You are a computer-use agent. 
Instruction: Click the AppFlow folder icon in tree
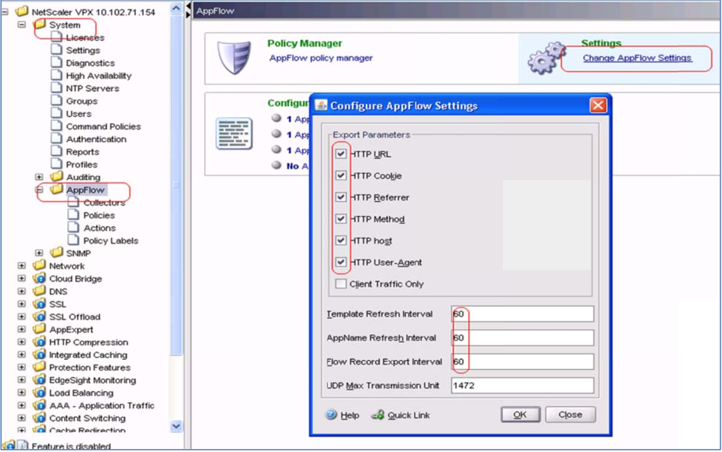click(57, 189)
